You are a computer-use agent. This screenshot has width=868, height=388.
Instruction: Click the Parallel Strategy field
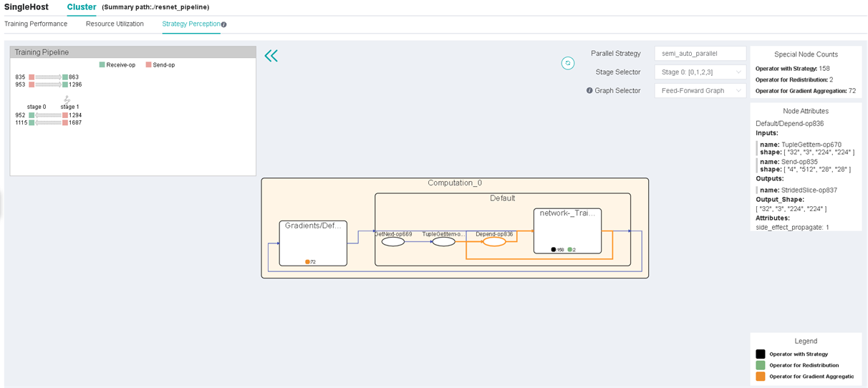(700, 54)
